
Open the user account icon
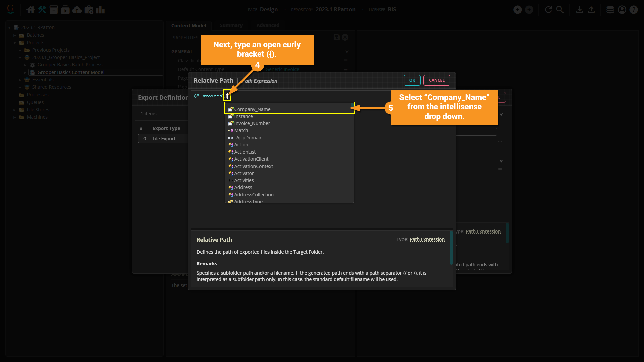coord(622,10)
